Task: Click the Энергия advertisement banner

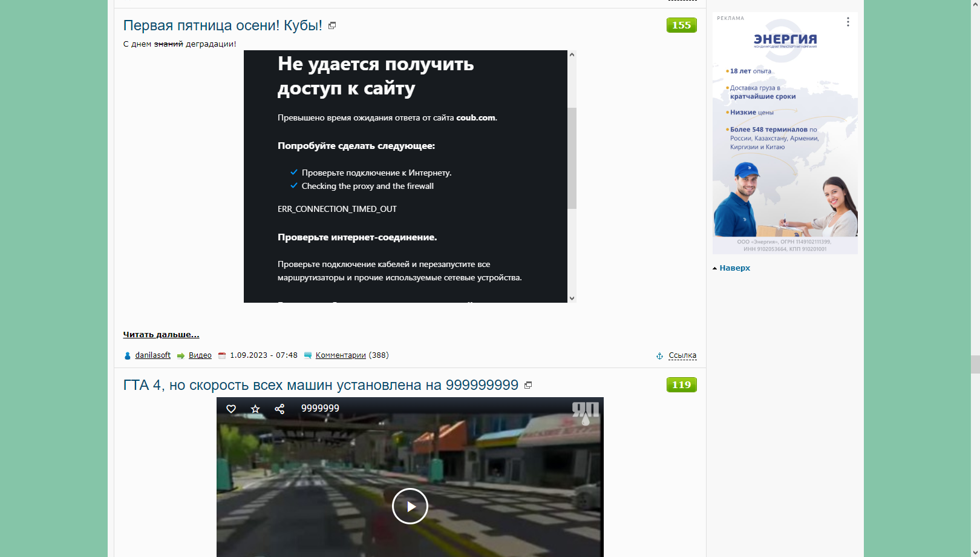Action: 785,133
